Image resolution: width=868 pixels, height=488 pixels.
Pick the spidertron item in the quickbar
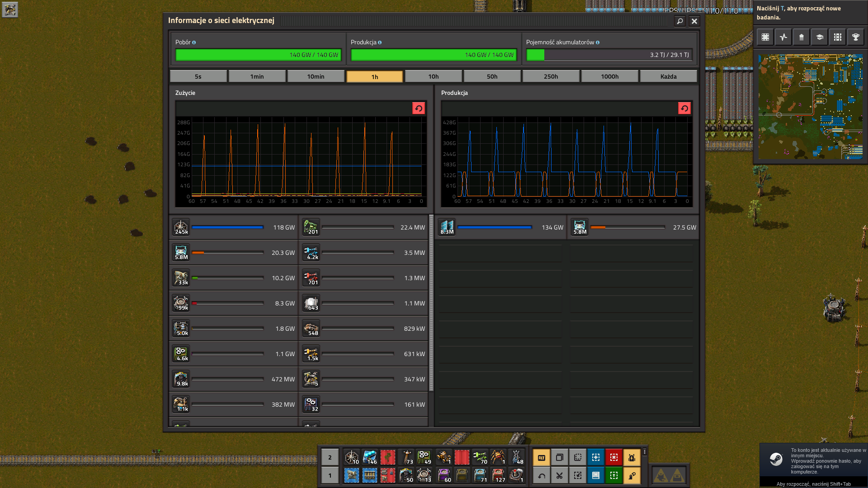(x=498, y=457)
